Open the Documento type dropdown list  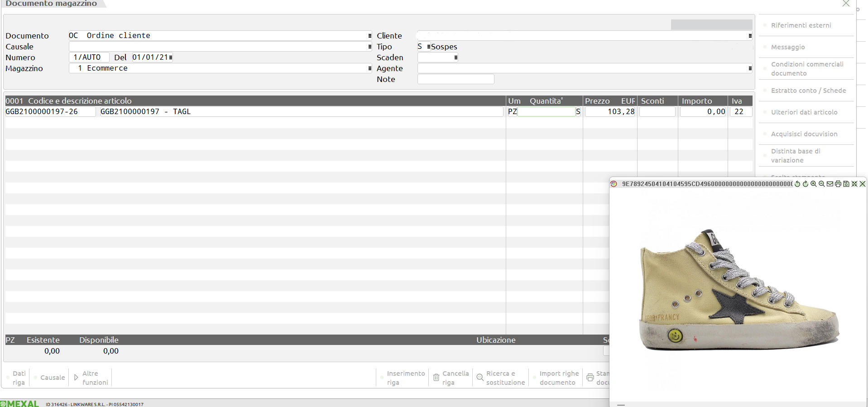[x=369, y=36]
